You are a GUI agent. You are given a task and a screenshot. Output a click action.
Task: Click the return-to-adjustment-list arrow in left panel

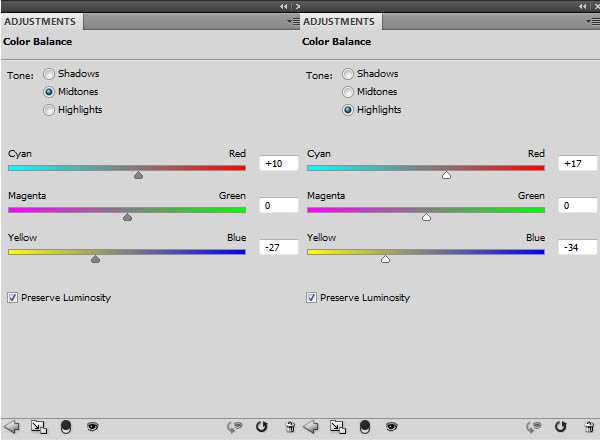click(x=11, y=426)
